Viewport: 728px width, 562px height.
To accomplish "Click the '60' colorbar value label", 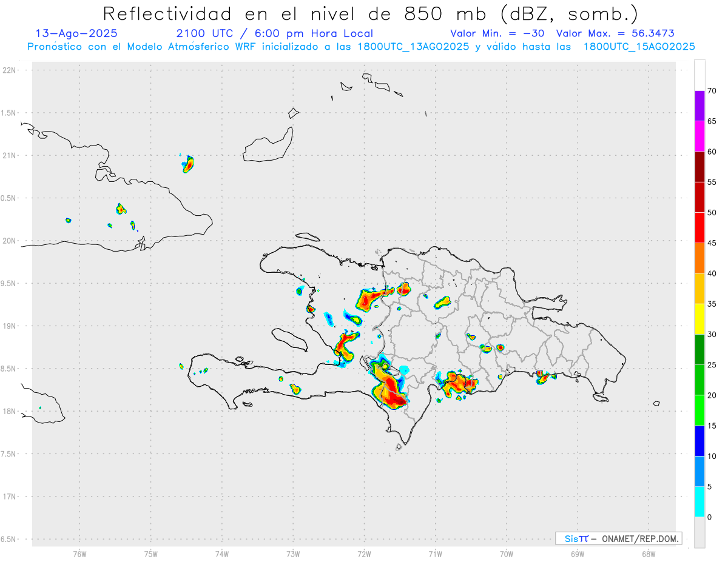I will coord(712,152).
